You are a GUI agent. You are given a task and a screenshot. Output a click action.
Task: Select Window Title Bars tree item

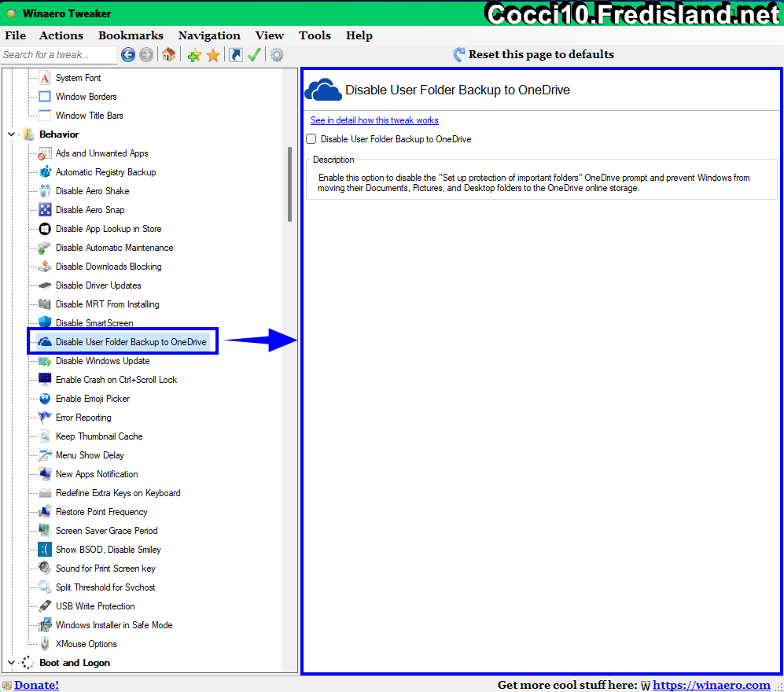89,116
